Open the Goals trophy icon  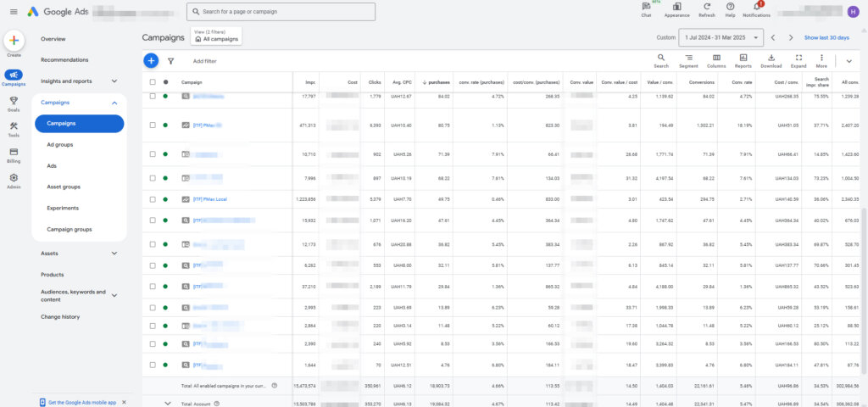click(x=14, y=101)
